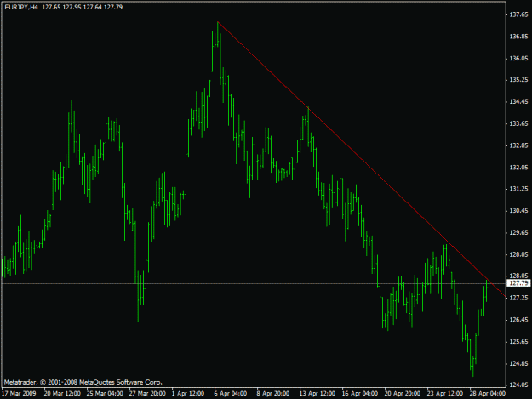Viewport: 532px width, 399px height.
Task: Click the 124.05 price axis label
Action: tap(518, 385)
